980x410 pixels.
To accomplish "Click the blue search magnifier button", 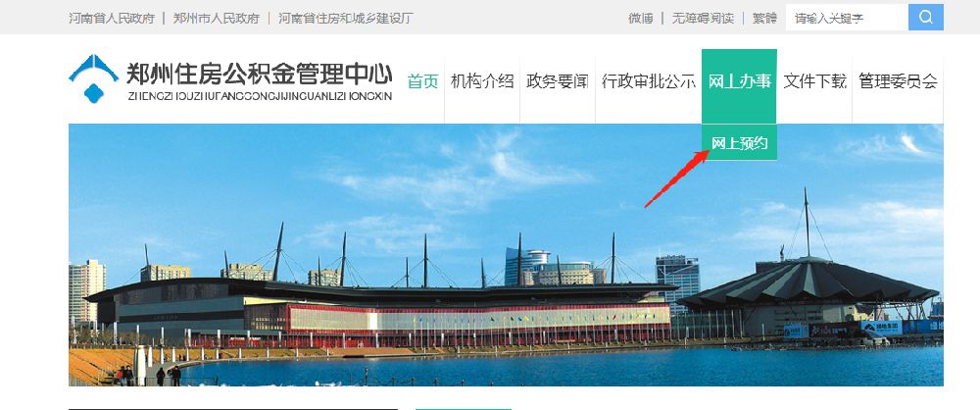I will [x=926, y=17].
